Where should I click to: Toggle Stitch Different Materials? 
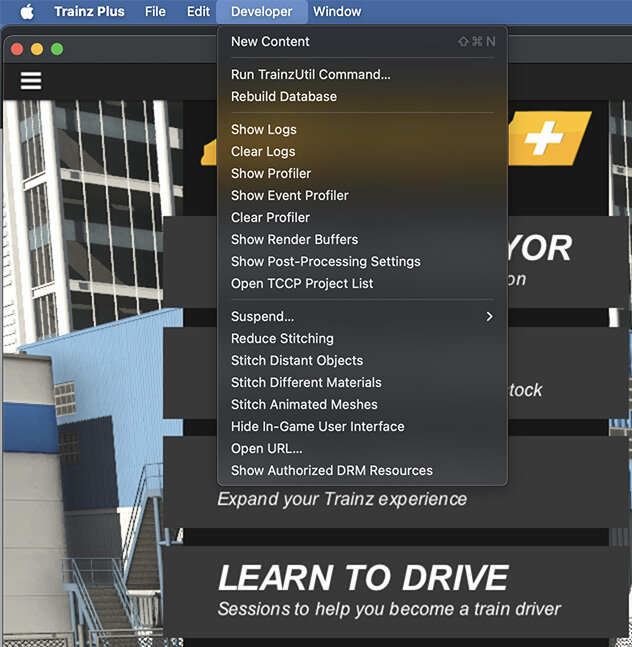362,383
